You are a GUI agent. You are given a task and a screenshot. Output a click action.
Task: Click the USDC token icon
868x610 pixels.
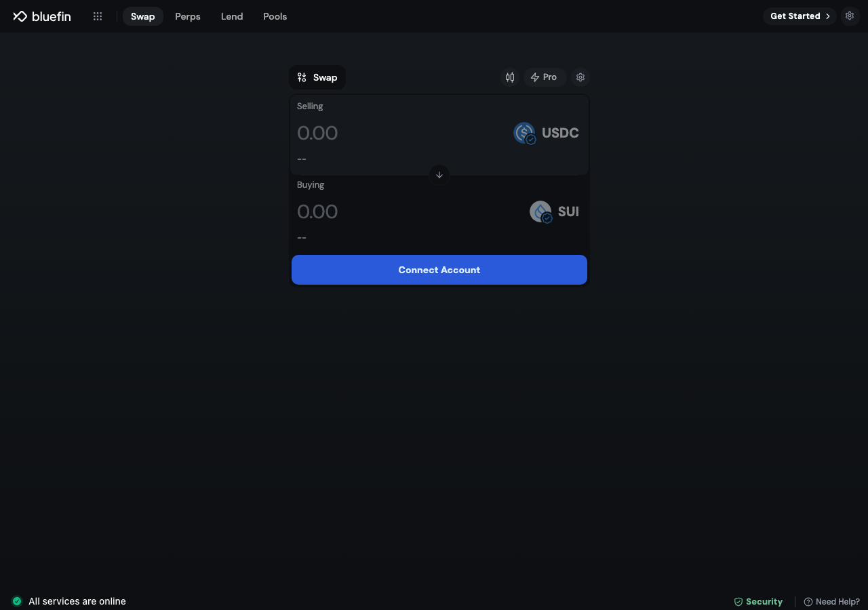(525, 133)
